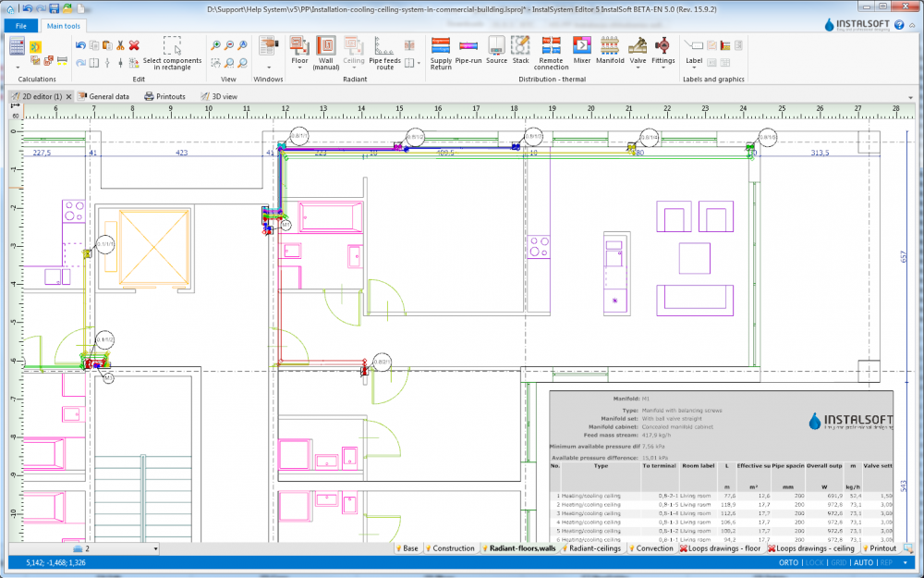Screen dimensions: 924x578
Task: Choose the Wall (manual) radiant tool
Action: [325, 51]
